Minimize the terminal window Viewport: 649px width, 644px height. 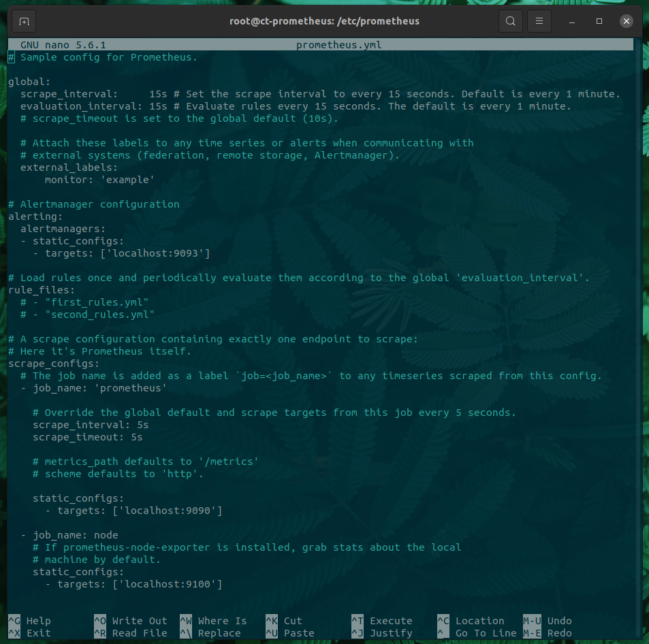(571, 21)
